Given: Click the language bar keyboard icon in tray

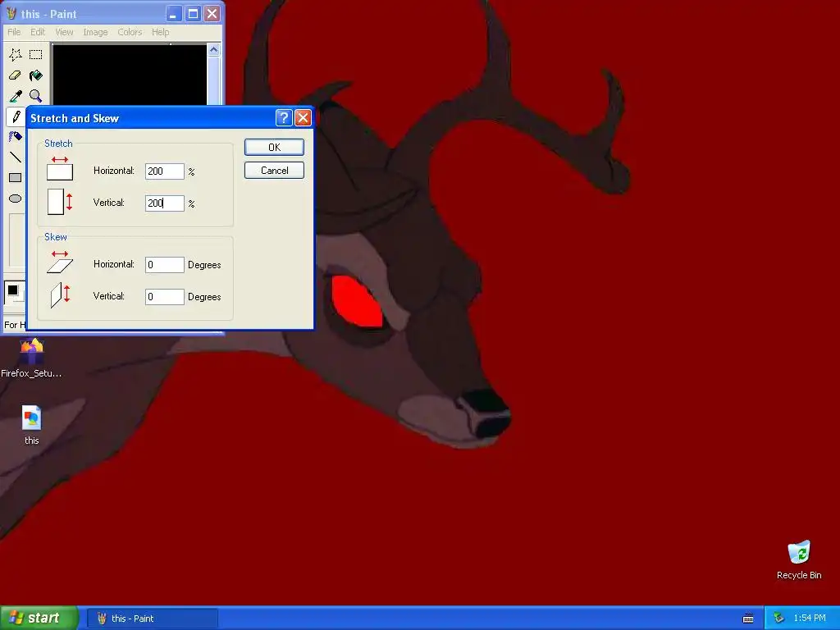Looking at the screenshot, I should (748, 619).
